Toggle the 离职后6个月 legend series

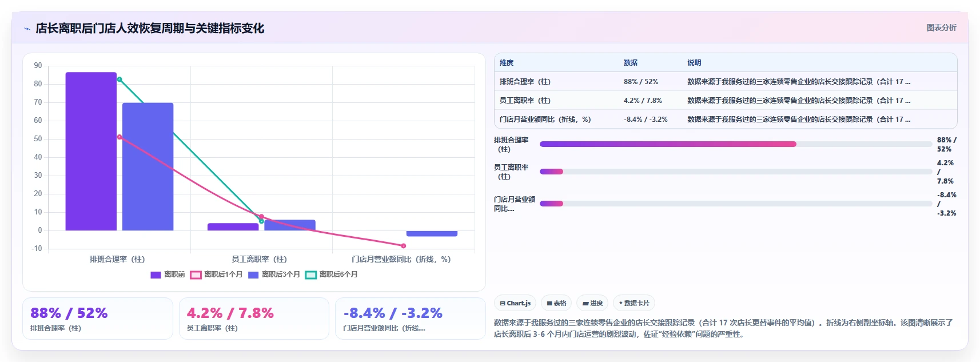pyautogui.click(x=331, y=275)
